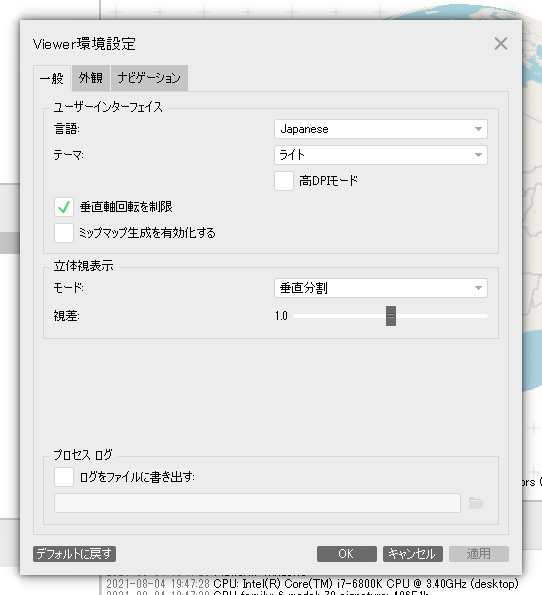Click the 適用 button
The height and width of the screenshot is (595, 542).
tap(479, 554)
